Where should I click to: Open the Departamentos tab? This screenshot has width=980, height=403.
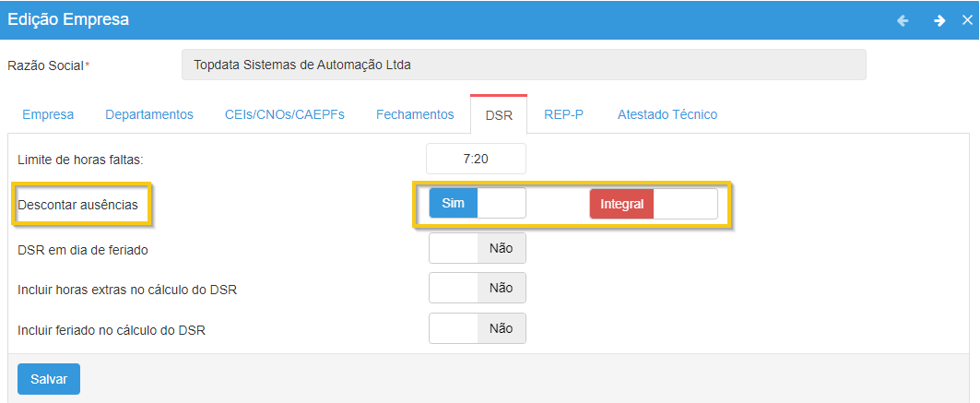point(149,114)
